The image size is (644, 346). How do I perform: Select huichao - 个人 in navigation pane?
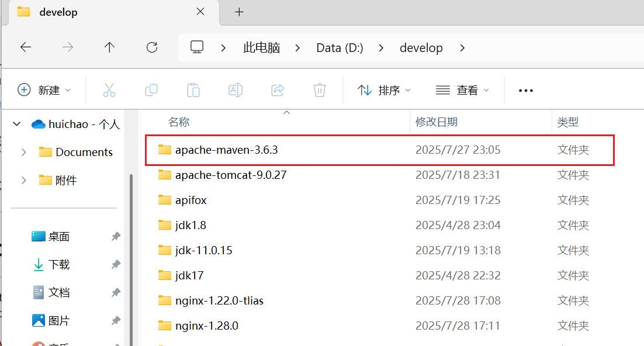click(75, 124)
